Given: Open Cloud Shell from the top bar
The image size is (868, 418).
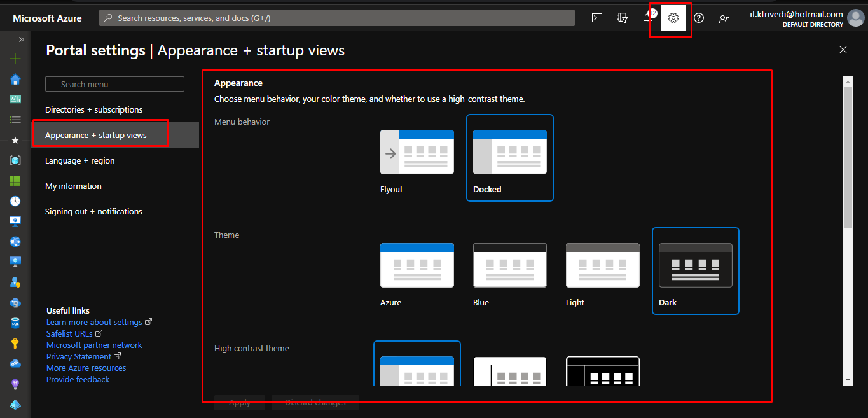Looking at the screenshot, I should pyautogui.click(x=597, y=18).
